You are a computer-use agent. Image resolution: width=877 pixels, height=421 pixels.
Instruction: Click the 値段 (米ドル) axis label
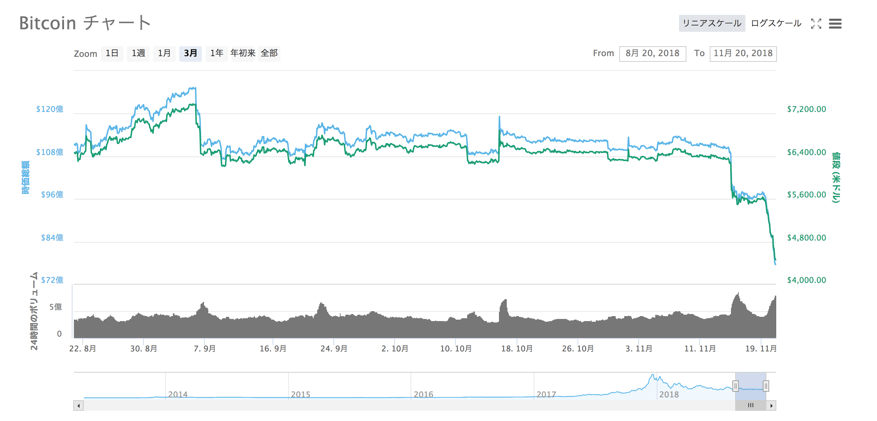[x=837, y=177]
